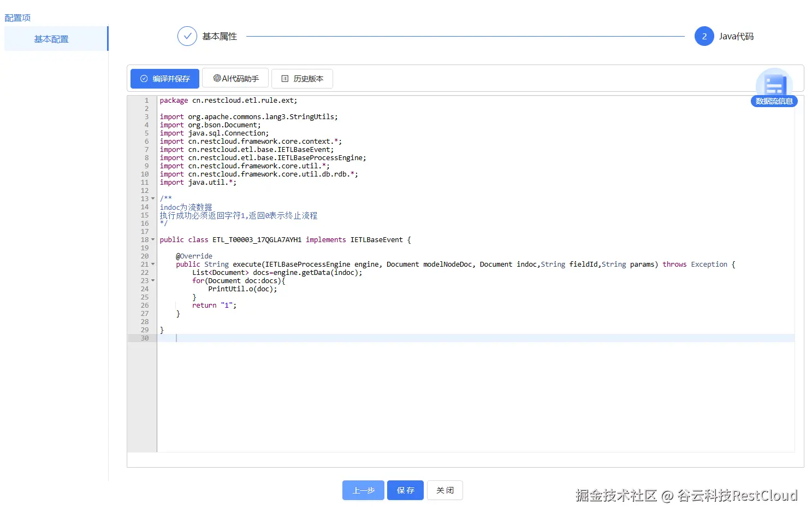
Task: Click the import java.sql.Connection line
Action: (x=214, y=133)
